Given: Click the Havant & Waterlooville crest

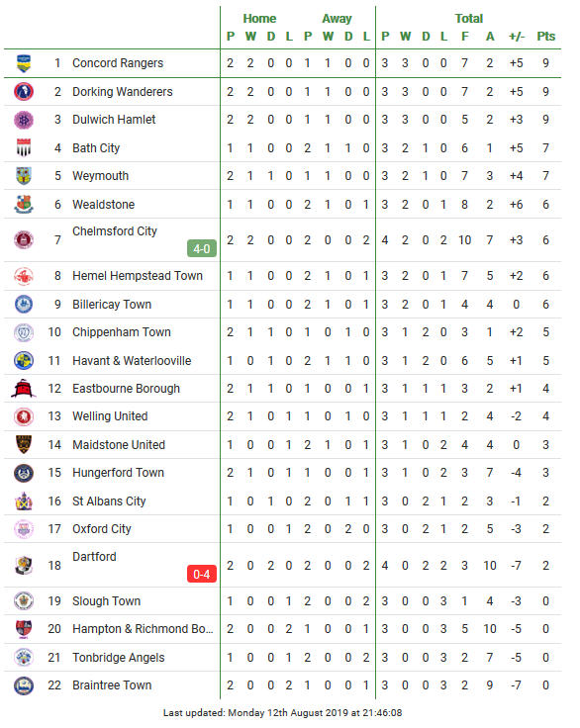Looking at the screenshot, I should [x=24, y=360].
